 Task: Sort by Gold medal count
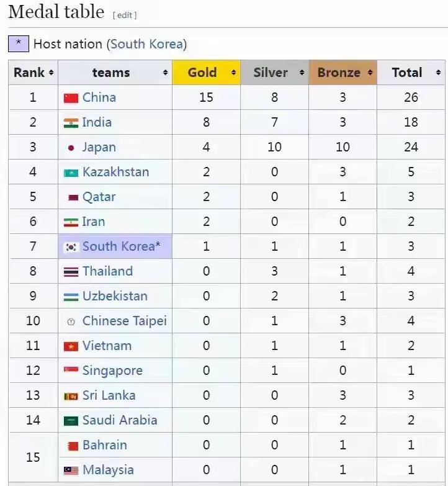pyautogui.click(x=233, y=73)
